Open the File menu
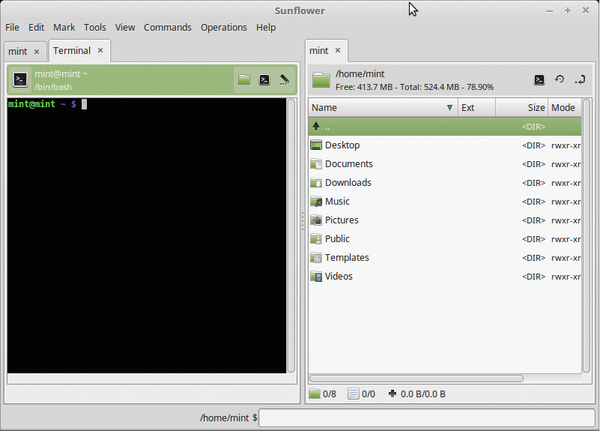Image resolution: width=600 pixels, height=431 pixels. click(12, 28)
